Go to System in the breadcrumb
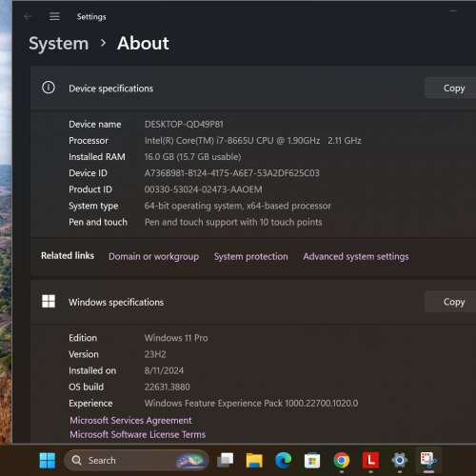The image size is (476, 476). (x=59, y=44)
